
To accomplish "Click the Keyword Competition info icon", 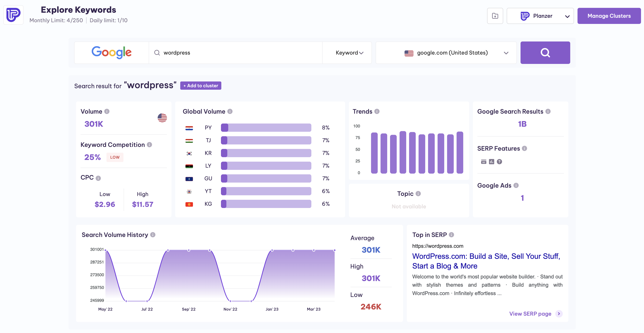I will pyautogui.click(x=149, y=145).
